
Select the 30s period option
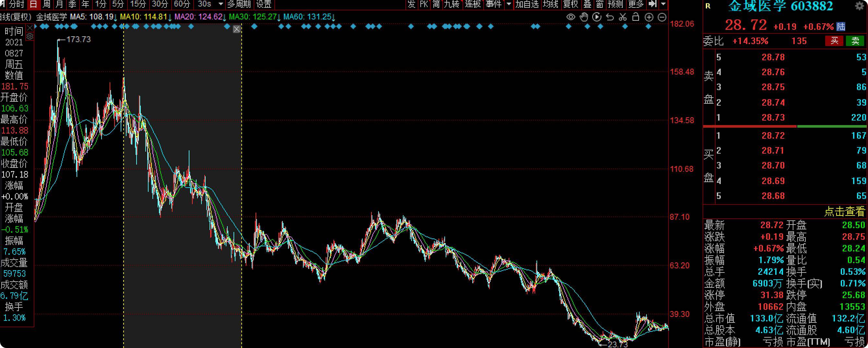click(x=205, y=5)
